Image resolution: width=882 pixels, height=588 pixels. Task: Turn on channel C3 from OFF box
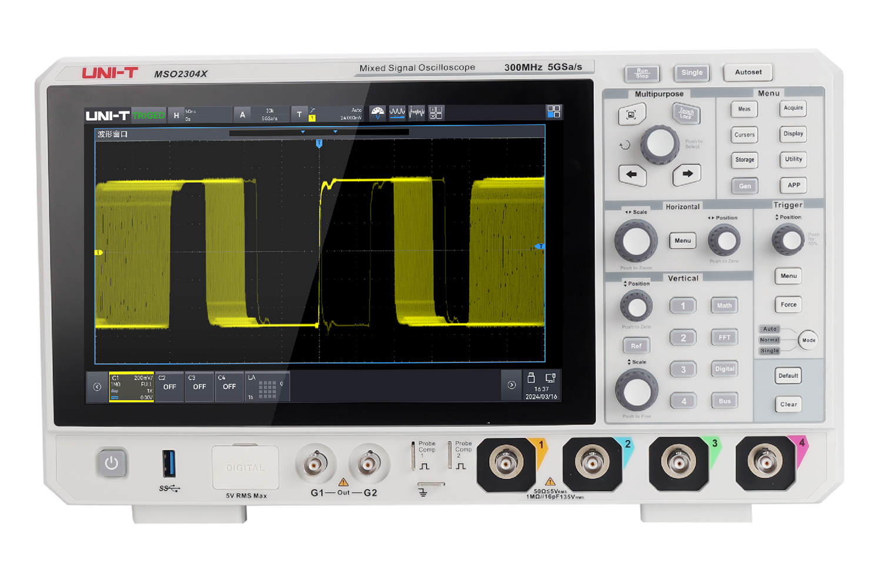[x=199, y=387]
